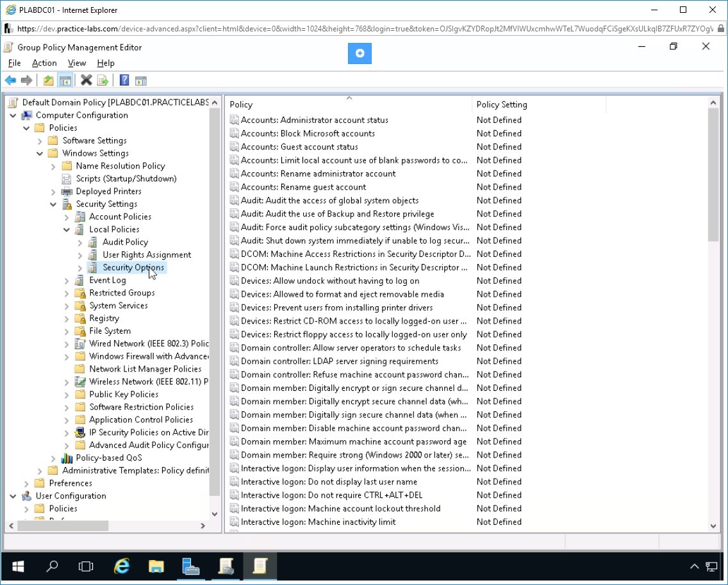Image resolution: width=728 pixels, height=585 pixels.
Task: Expand the Preferences node under Computer Configuration
Action: point(26,483)
